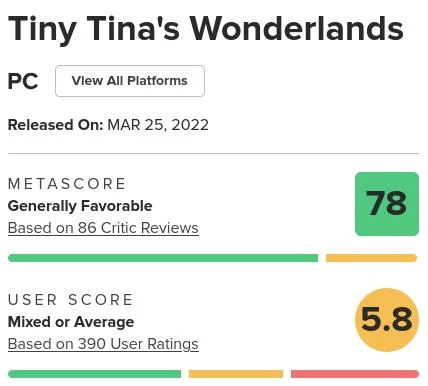Click the number 86 in critic reviews link
The width and height of the screenshot is (428, 386).
87,228
